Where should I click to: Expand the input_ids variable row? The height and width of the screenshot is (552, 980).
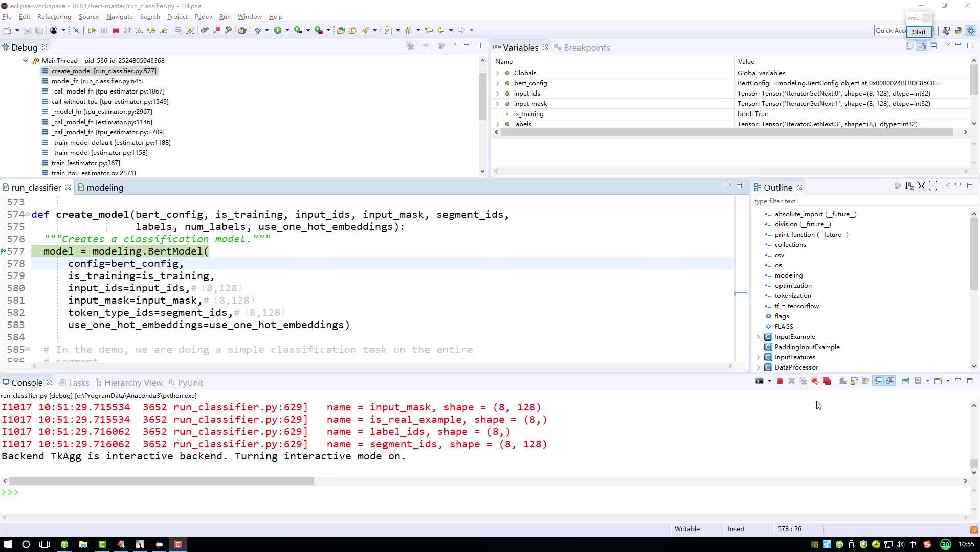tap(497, 94)
